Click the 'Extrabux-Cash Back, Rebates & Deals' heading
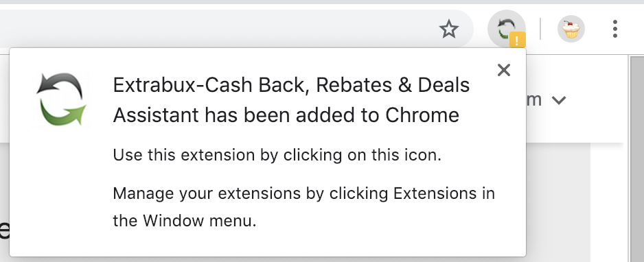Image resolution: width=644 pixels, height=262 pixels. pos(291,85)
